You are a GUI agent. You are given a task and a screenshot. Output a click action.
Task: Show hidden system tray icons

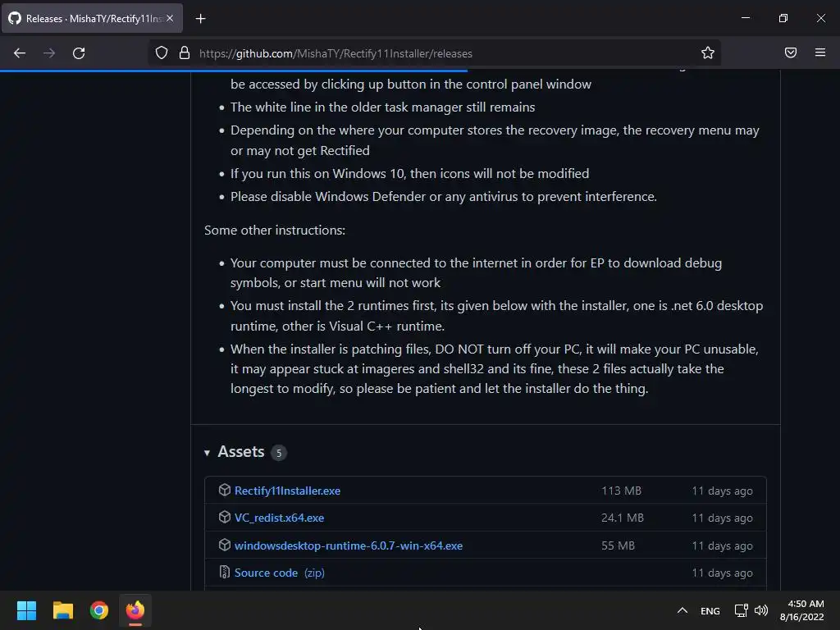click(682, 610)
